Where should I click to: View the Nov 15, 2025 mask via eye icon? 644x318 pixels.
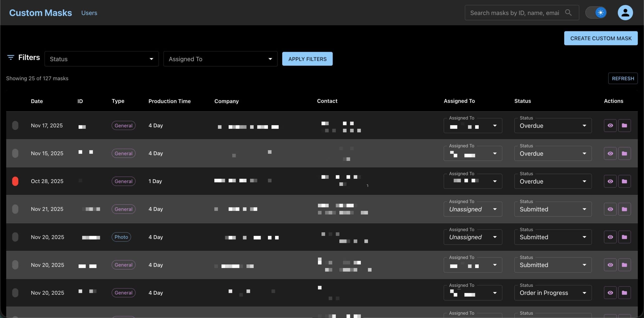610,153
